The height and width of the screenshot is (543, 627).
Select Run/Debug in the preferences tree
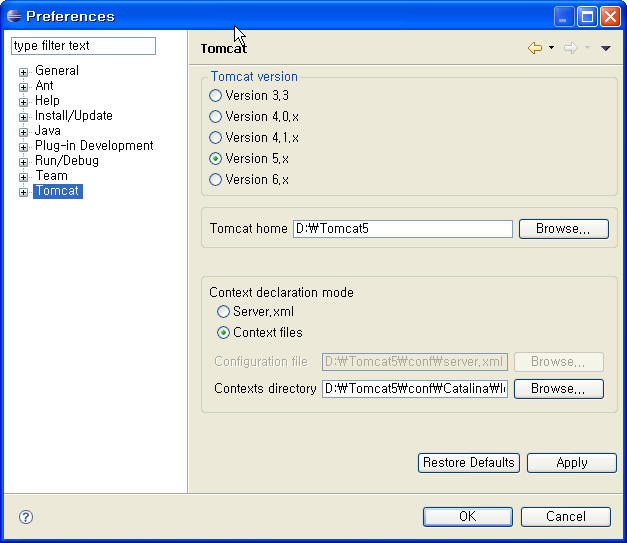(x=67, y=160)
